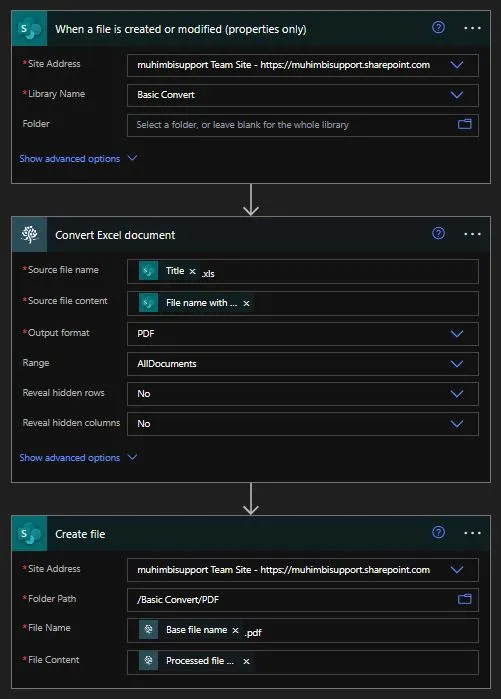This screenshot has height=699, width=501.
Task: Click SharePoint icon on 'File name with' token
Action: coord(148,303)
